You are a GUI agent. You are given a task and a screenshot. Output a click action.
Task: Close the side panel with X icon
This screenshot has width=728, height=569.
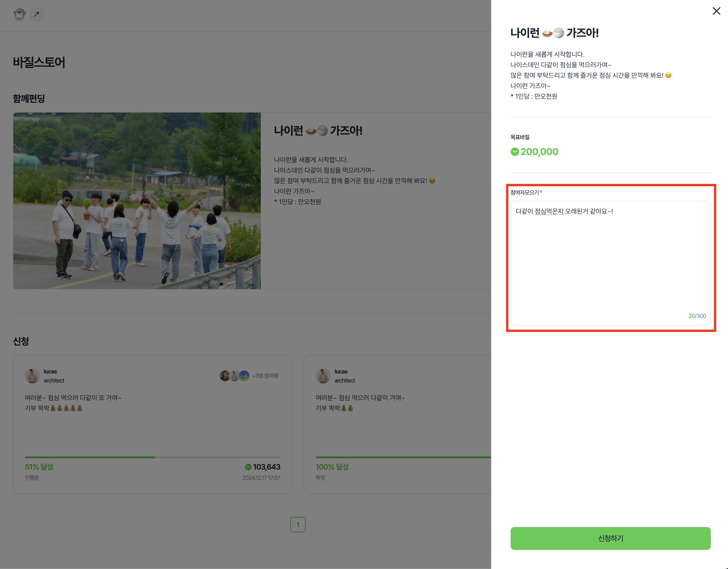716,11
